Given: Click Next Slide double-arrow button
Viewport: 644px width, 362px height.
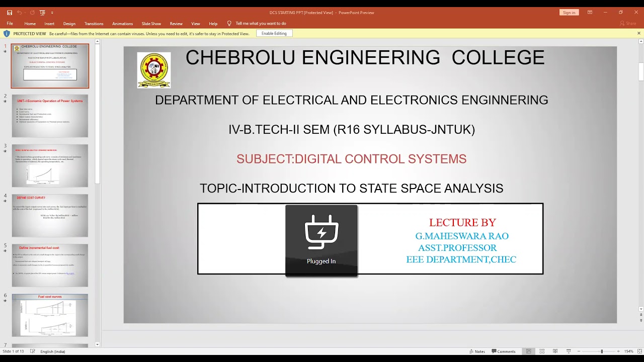Looking at the screenshot, I should [x=640, y=320].
